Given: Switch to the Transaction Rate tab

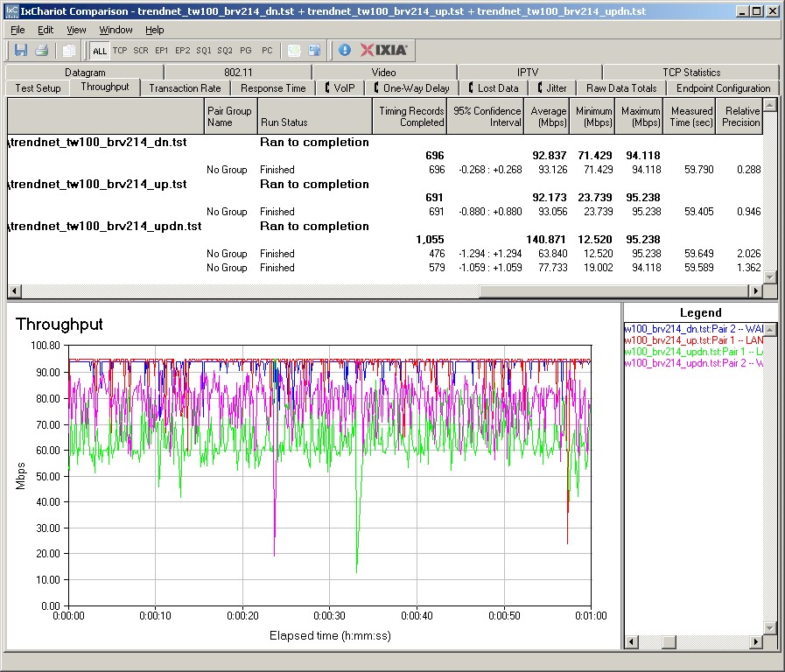Looking at the screenshot, I should pos(185,88).
